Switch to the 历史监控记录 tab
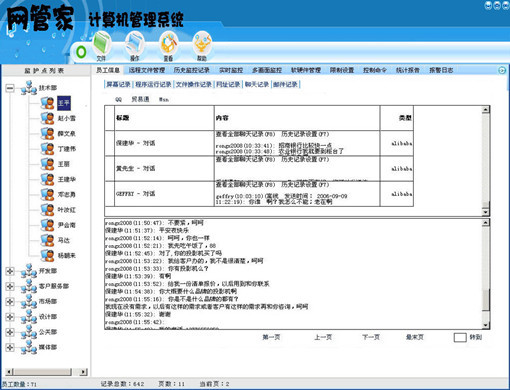 click(x=191, y=70)
